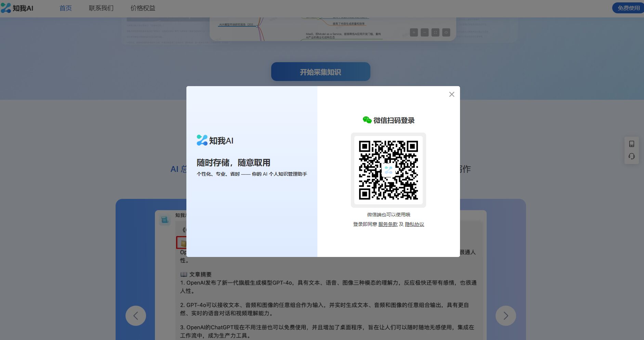644x340 pixels.
Task: Open the 隐私协议 link
Action: tap(414, 224)
